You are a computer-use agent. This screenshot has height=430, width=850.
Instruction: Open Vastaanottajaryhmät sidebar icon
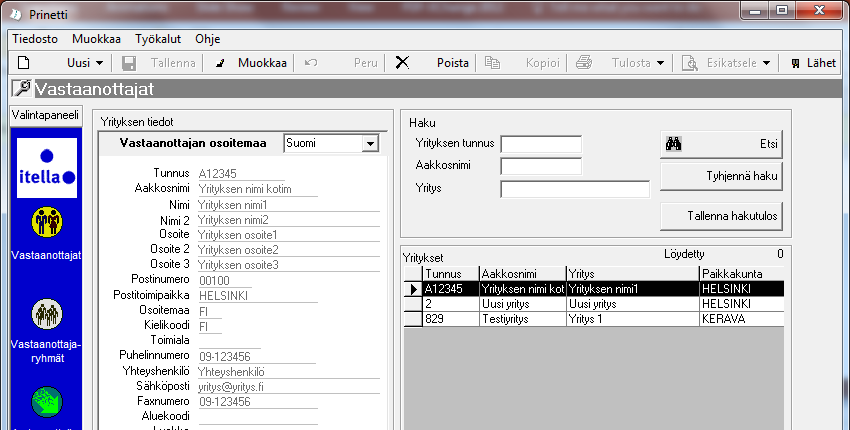[x=47, y=314]
